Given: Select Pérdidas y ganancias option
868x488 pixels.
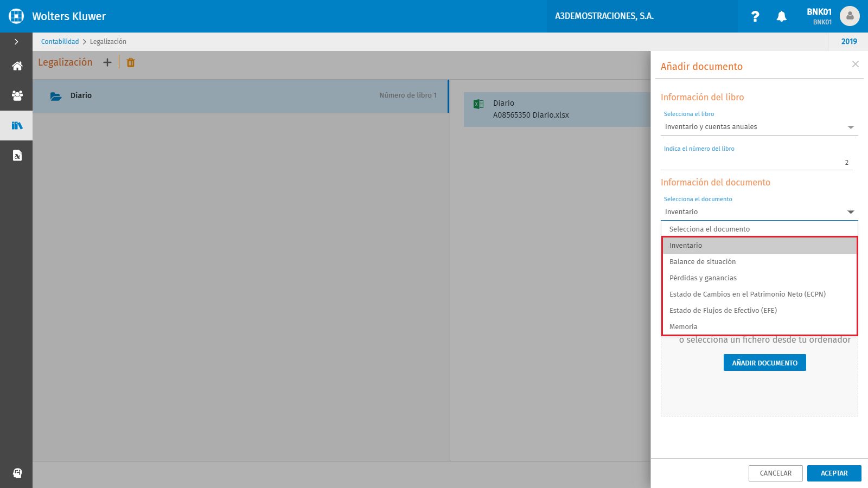Looking at the screenshot, I should click(x=759, y=278).
